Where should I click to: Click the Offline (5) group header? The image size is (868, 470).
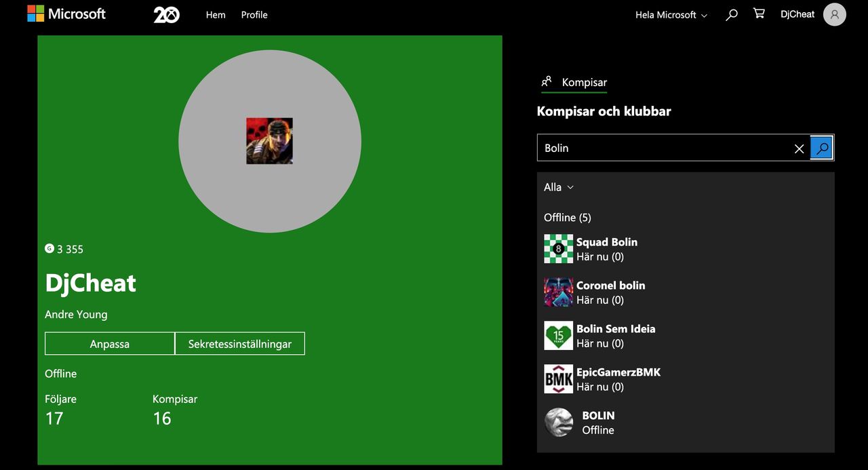tap(568, 218)
